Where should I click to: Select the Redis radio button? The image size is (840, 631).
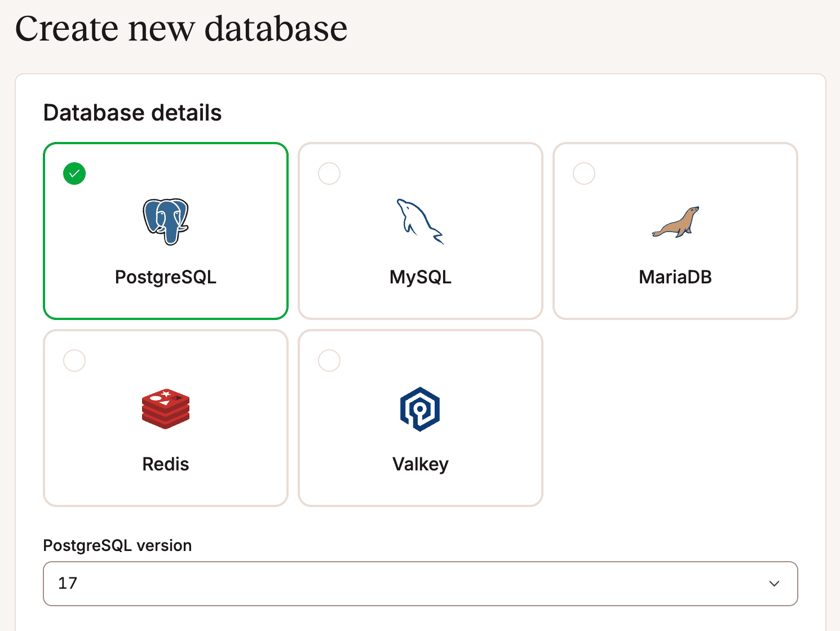(x=74, y=361)
